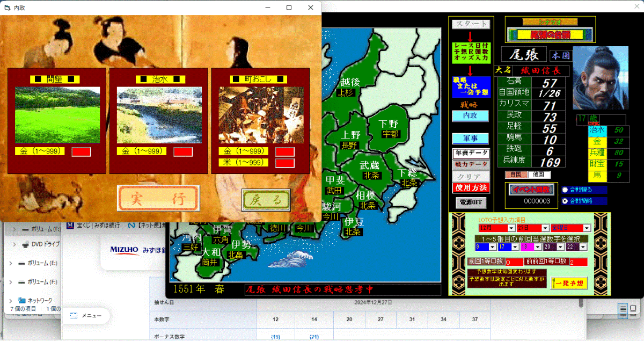
Task: Click the 前前回1等口数 value field
Action: (578, 262)
